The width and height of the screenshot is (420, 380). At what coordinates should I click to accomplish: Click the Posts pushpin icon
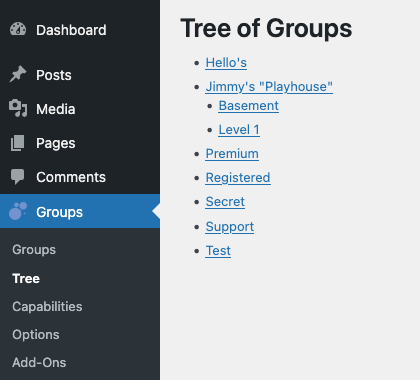[18, 74]
